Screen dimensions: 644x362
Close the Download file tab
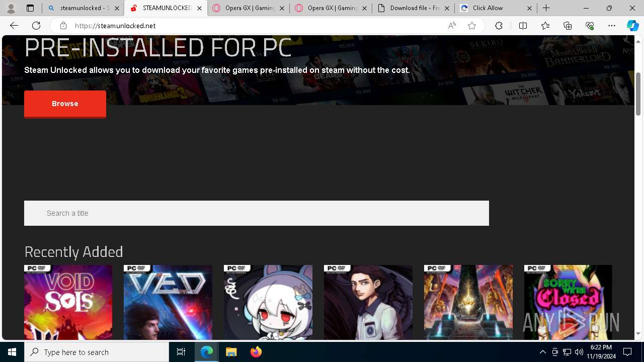pos(447,8)
